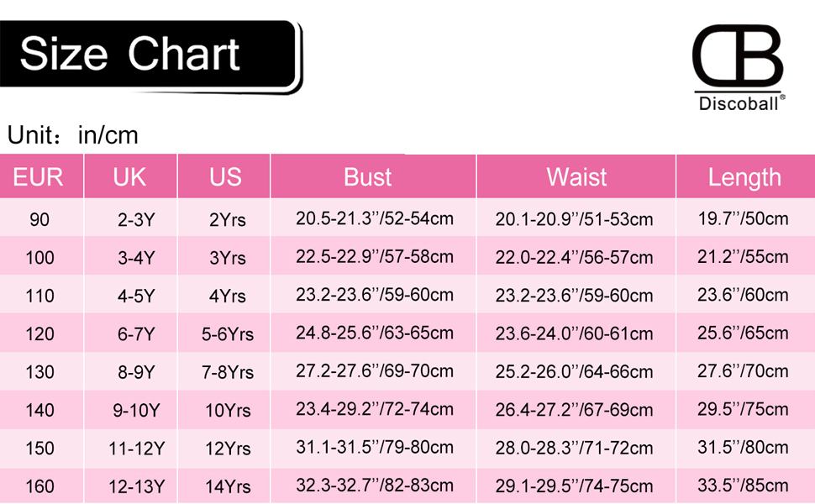Select the EUR column header
This screenshot has height=504, width=815.
click(x=39, y=177)
